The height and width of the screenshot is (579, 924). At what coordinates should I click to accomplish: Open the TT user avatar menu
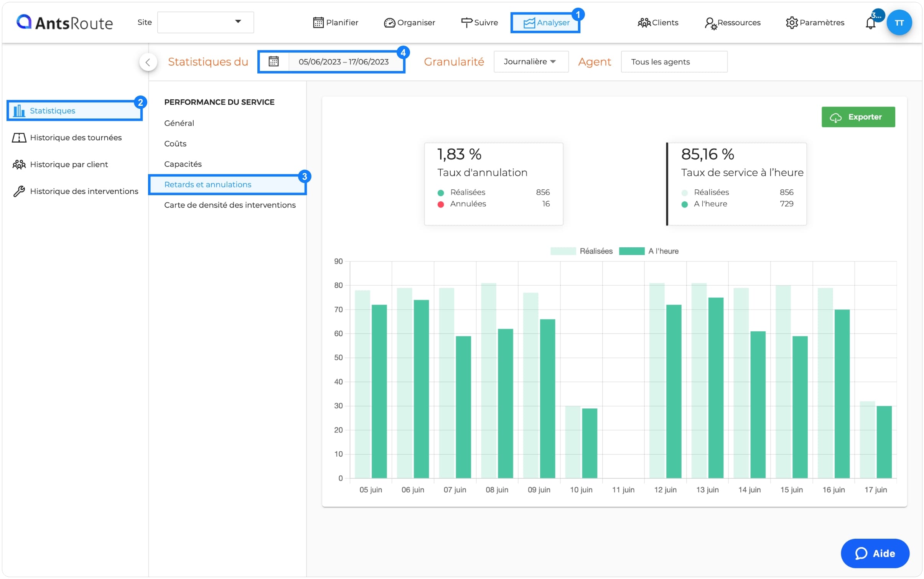pos(899,23)
